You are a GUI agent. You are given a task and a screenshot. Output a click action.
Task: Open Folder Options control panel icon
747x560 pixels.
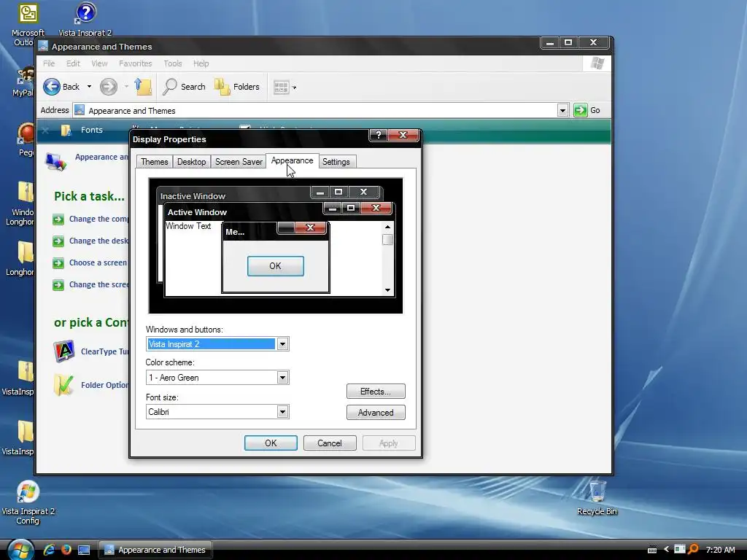[x=64, y=385]
